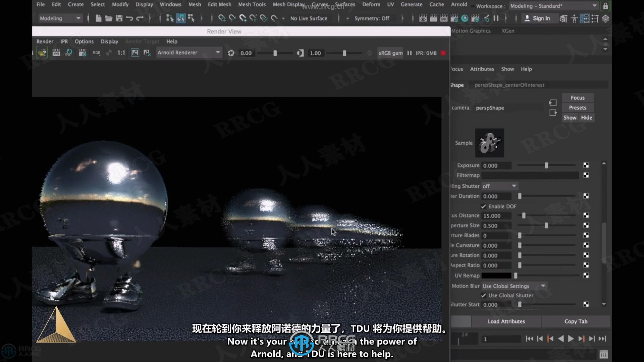Expand snap options arrow before No Live Surface
Viewport: 644px width, 362px height.
283,18
